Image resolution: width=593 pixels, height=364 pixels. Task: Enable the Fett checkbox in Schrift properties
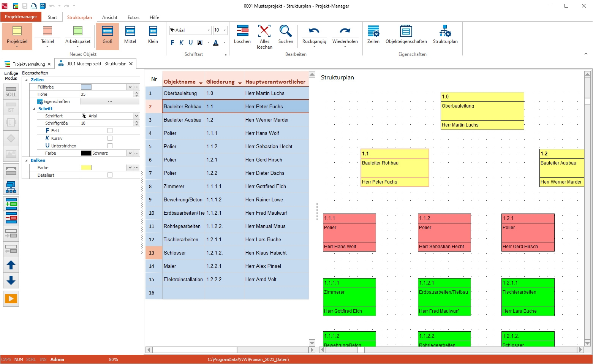(110, 131)
